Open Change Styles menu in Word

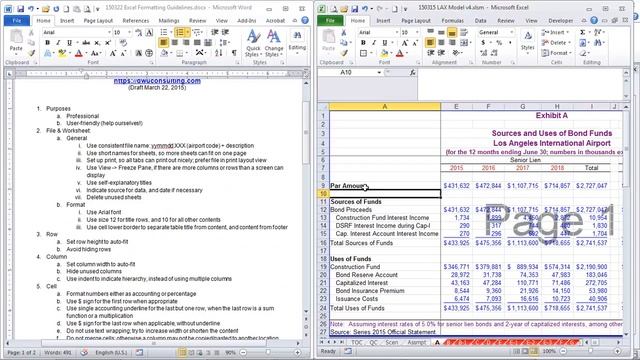[273, 43]
